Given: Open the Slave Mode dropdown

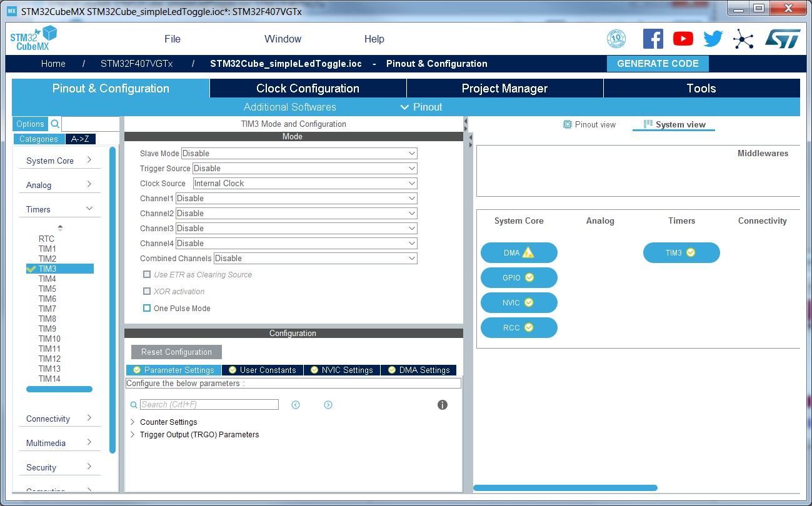Looking at the screenshot, I should click(x=299, y=153).
